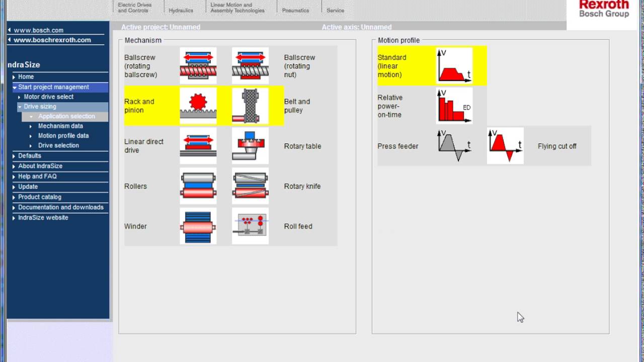Choose the roll feed icon

[x=250, y=226]
